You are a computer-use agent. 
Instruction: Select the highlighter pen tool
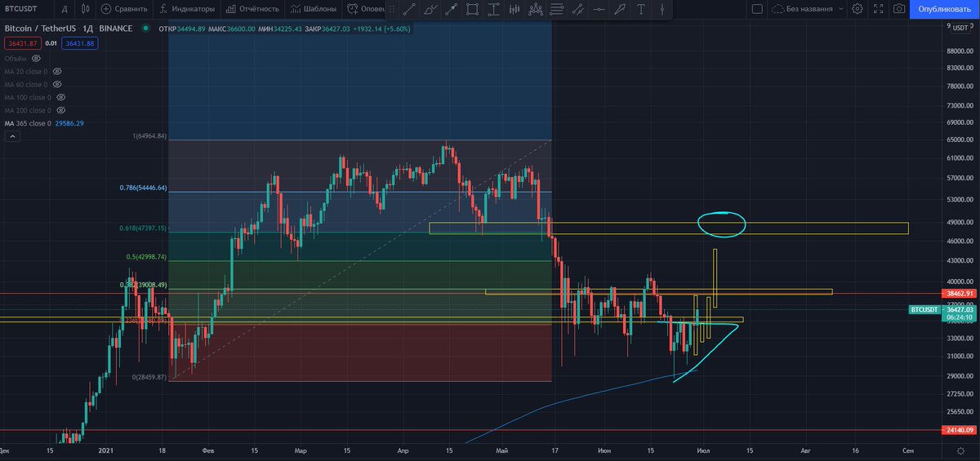620,10
